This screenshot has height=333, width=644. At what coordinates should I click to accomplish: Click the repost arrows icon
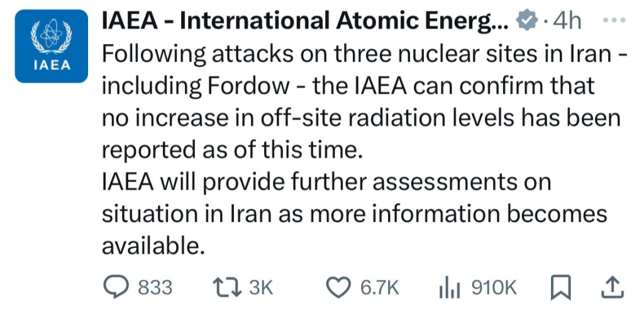(x=226, y=288)
